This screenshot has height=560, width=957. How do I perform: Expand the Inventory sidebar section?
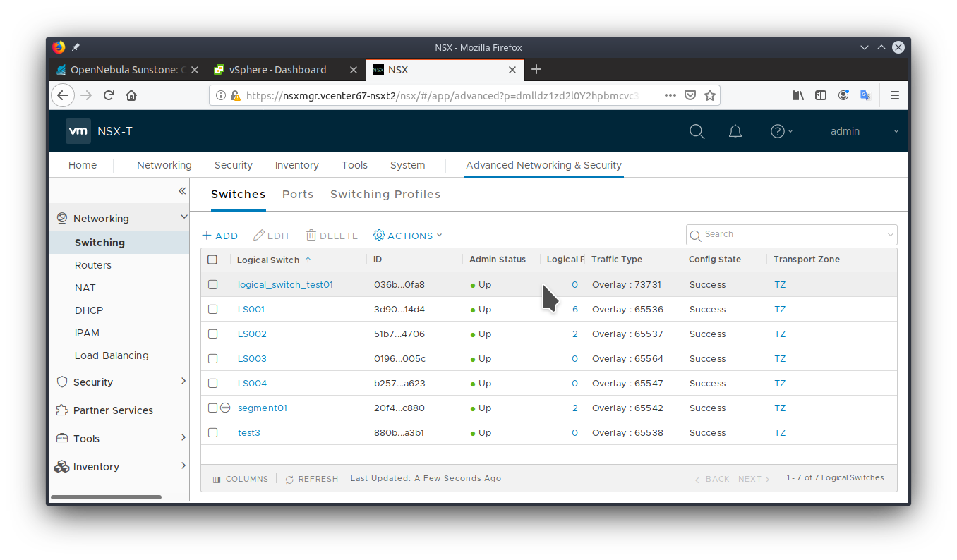[x=183, y=465]
